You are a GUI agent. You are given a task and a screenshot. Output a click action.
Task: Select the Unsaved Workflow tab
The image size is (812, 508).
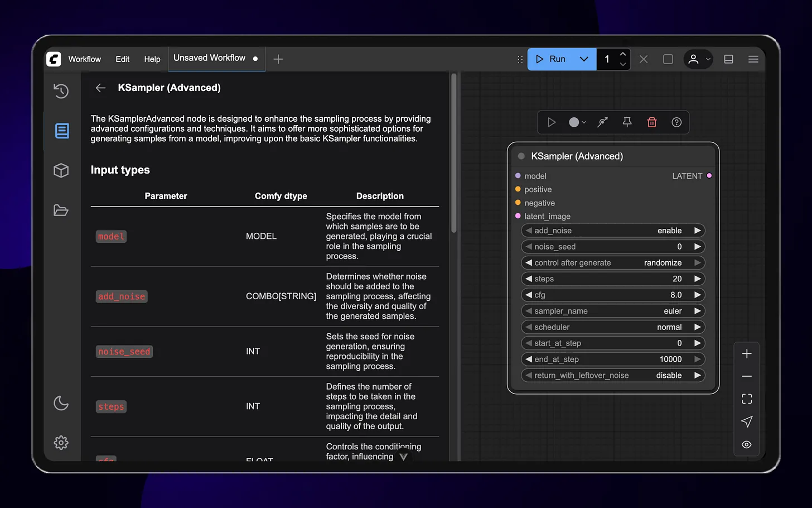click(210, 58)
